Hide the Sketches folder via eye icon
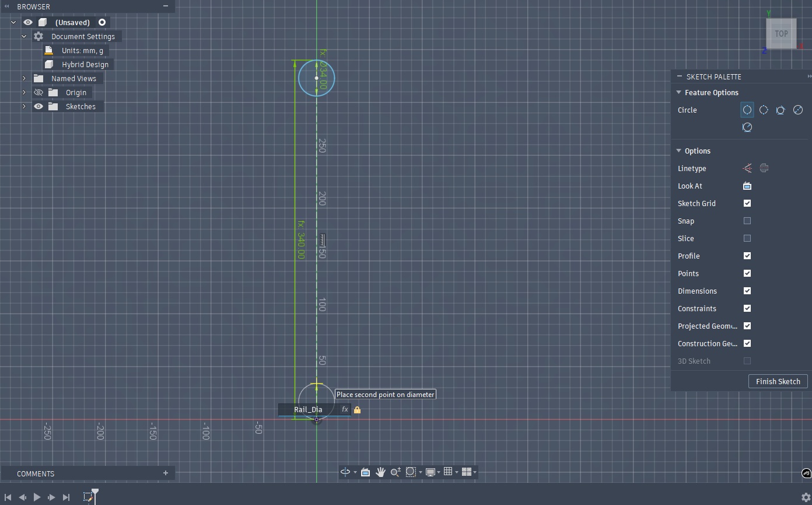812x505 pixels. click(x=38, y=106)
